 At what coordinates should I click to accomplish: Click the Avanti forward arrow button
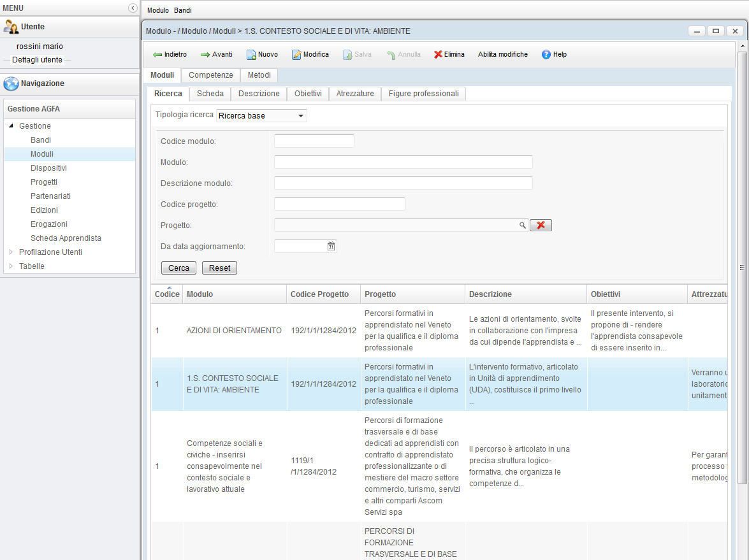(216, 55)
